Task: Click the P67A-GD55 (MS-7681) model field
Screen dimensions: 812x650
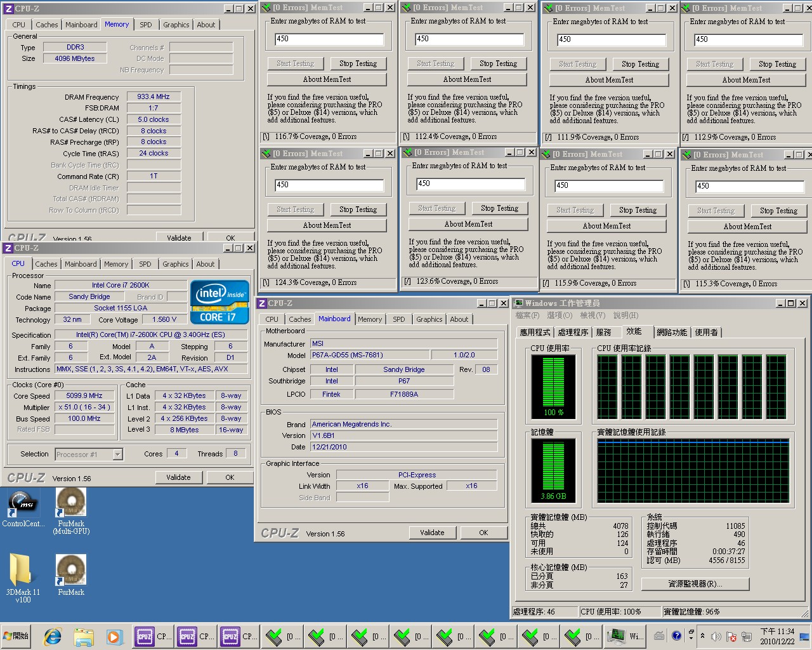Action: tap(369, 355)
